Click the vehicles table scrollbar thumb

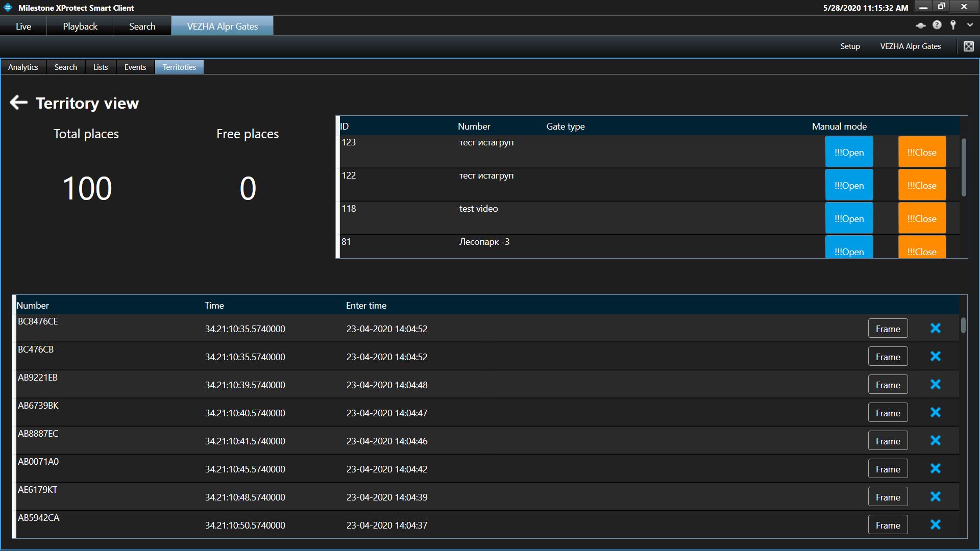coord(963,325)
